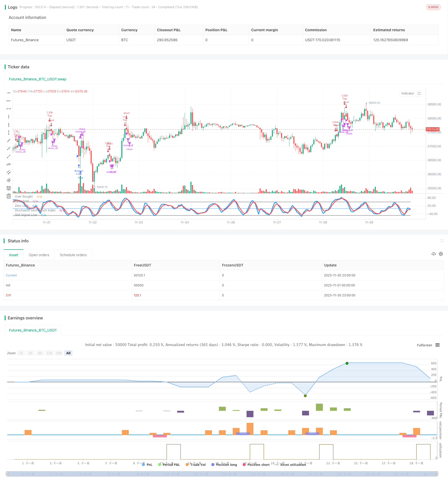The width and height of the screenshot is (448, 484).
Task: Click the SMI Signal Line label
Action: point(26,215)
